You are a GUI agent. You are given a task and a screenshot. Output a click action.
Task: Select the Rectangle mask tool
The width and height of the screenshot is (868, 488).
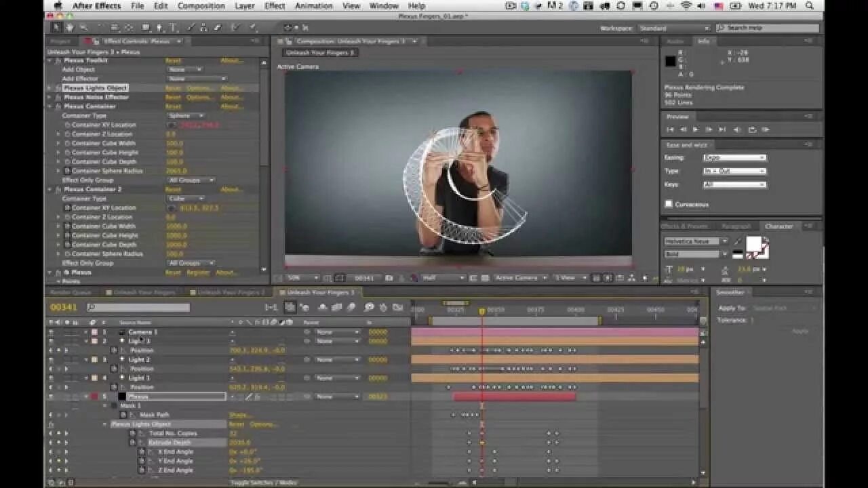pyautogui.click(x=146, y=28)
